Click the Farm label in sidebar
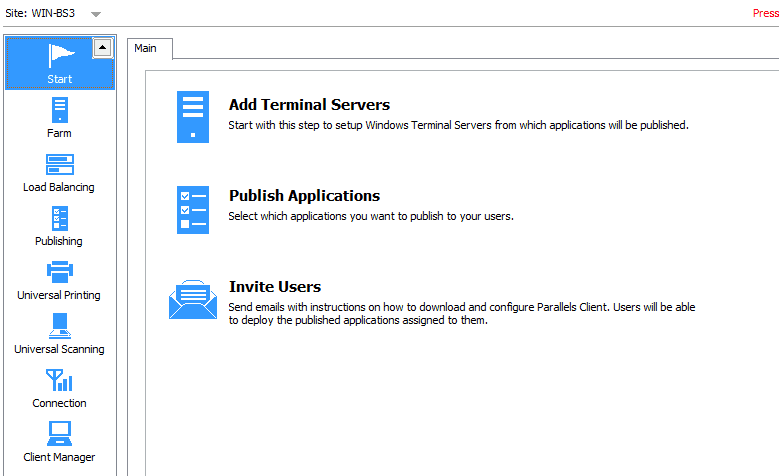 coord(59,133)
